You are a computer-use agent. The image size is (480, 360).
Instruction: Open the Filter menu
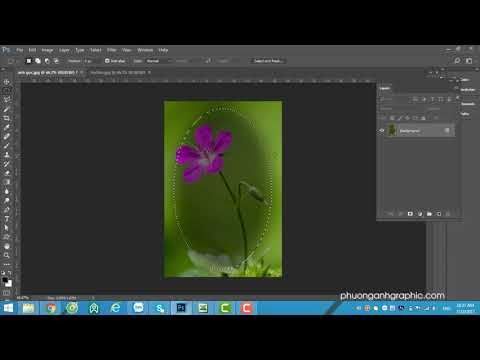point(112,50)
